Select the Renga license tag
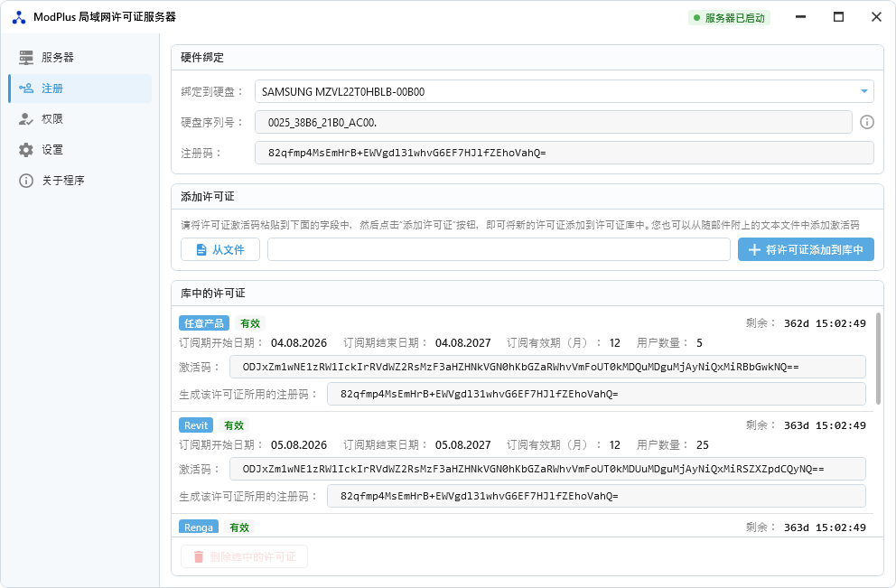The image size is (896, 588). point(199,527)
